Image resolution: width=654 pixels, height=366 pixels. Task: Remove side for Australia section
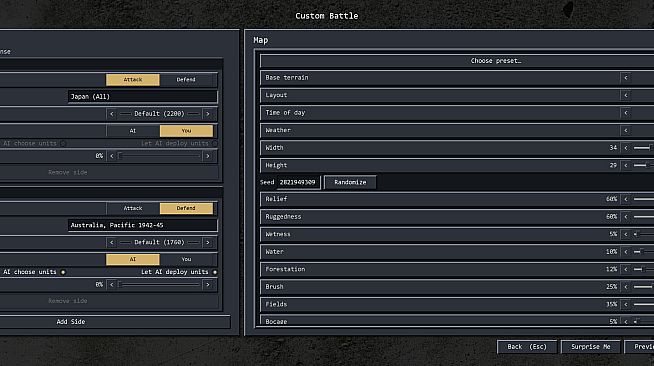[68, 301]
